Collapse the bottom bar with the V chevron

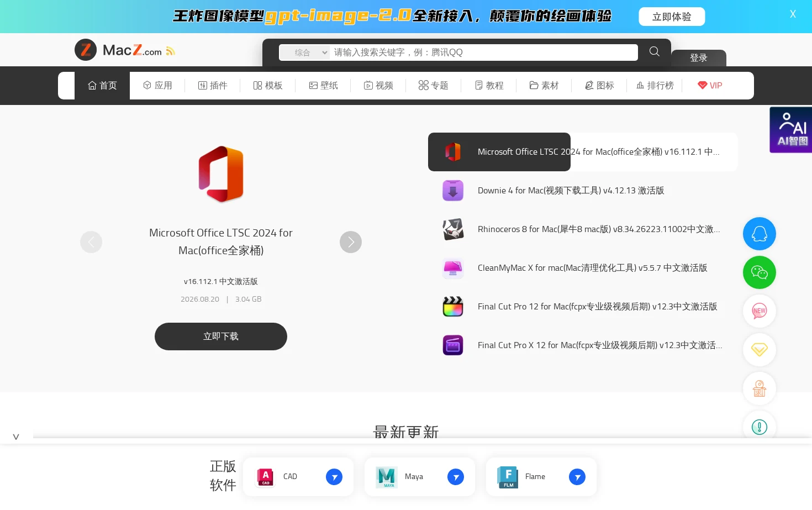click(x=16, y=437)
